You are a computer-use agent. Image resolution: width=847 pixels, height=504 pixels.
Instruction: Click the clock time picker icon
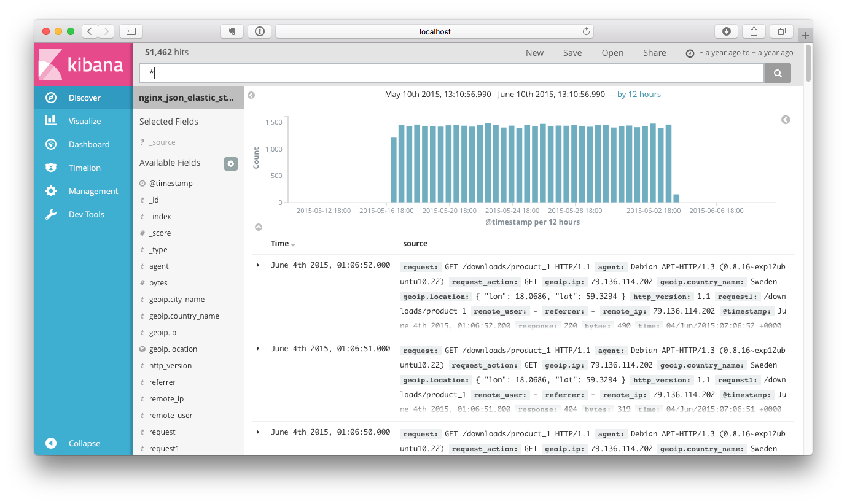tap(690, 53)
